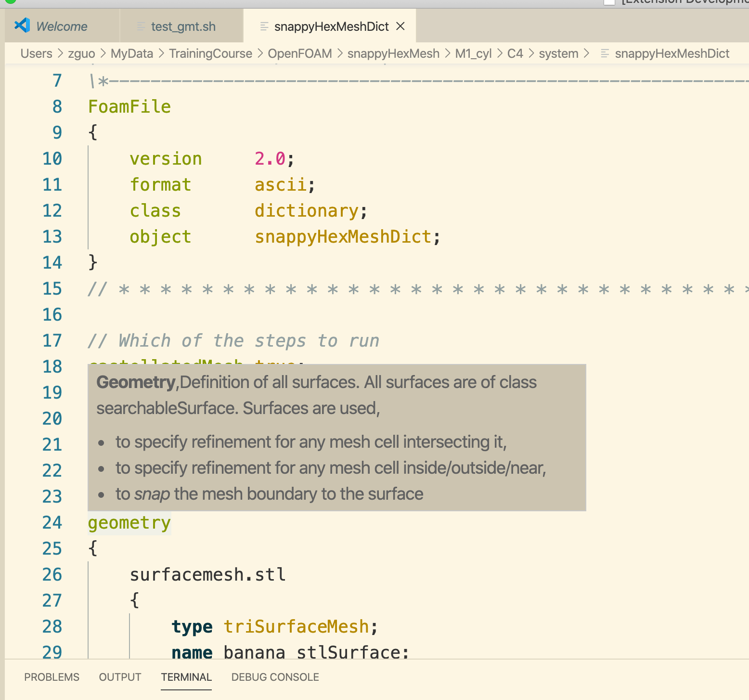
Task: Click snappyHexMeshDict value on line 13
Action: point(343,236)
